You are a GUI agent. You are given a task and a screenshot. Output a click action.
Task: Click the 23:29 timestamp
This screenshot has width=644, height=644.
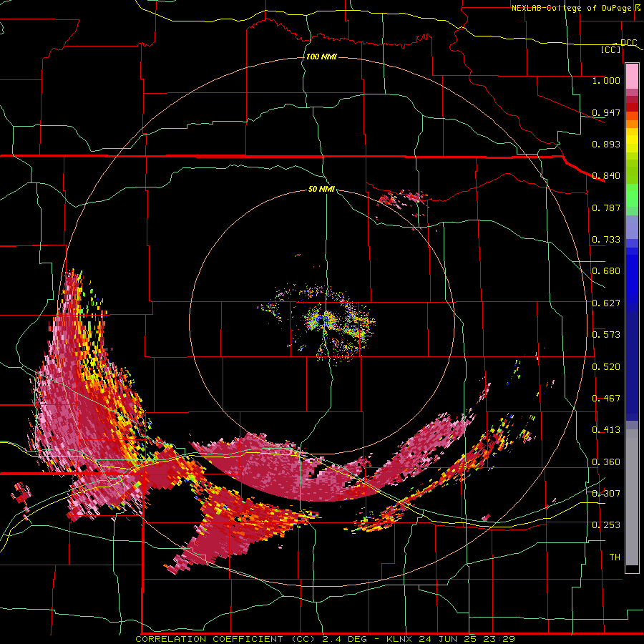click(x=499, y=639)
